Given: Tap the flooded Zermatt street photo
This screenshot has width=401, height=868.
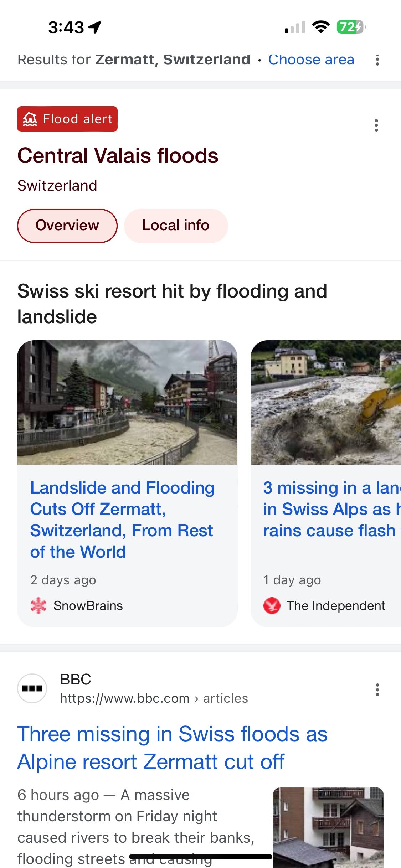Looking at the screenshot, I should pos(127,402).
